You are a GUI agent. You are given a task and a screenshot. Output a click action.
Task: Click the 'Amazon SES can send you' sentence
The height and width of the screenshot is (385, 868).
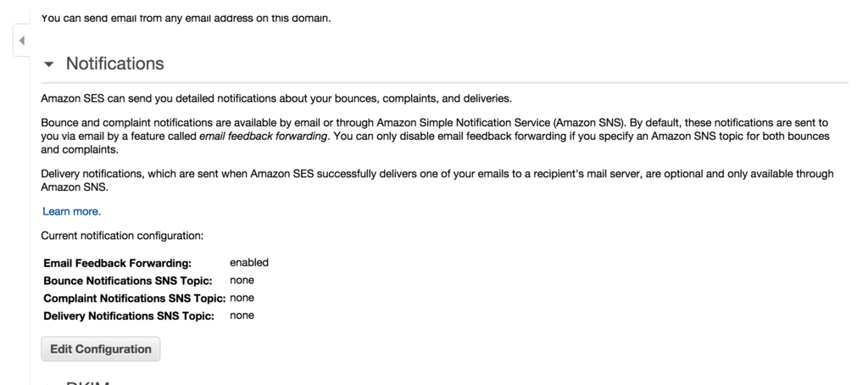tap(275, 98)
